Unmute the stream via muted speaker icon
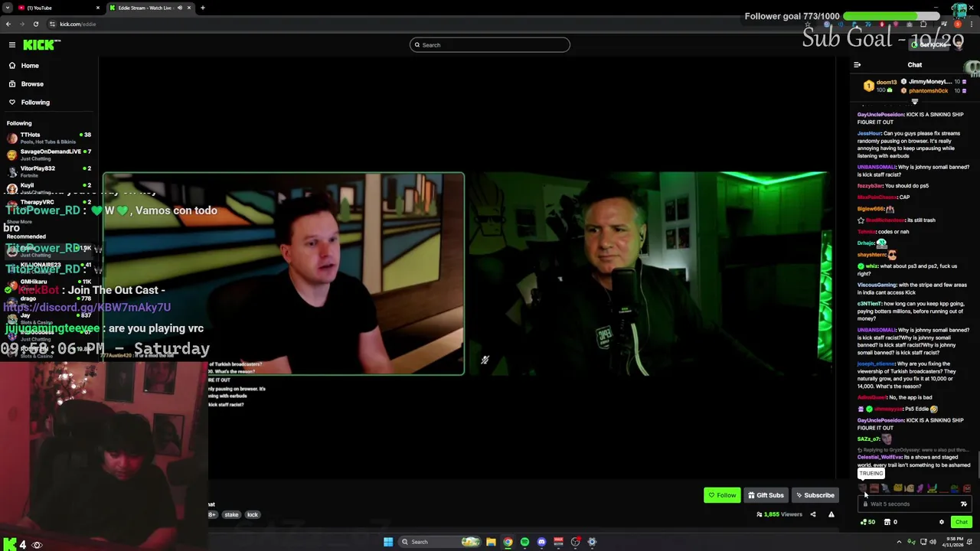The height and width of the screenshot is (551, 980). coord(485,360)
